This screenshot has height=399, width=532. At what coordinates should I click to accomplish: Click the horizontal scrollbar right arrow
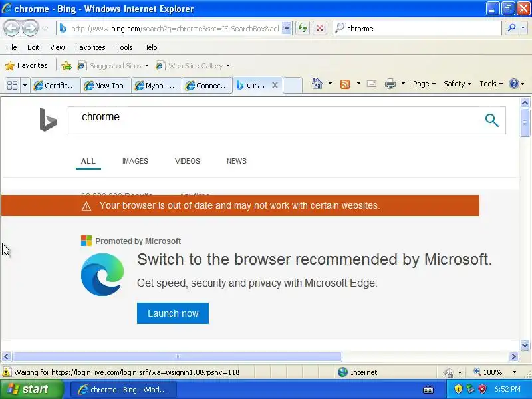[513, 356]
